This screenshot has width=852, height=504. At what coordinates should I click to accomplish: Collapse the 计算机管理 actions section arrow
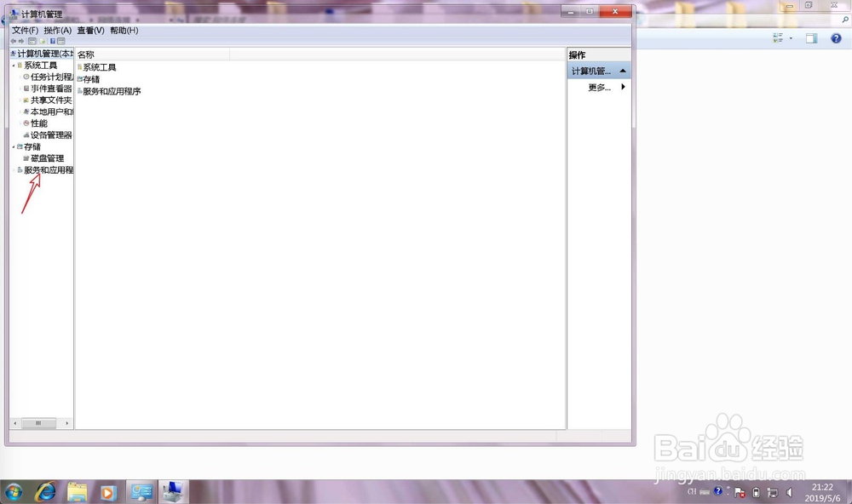623,72
